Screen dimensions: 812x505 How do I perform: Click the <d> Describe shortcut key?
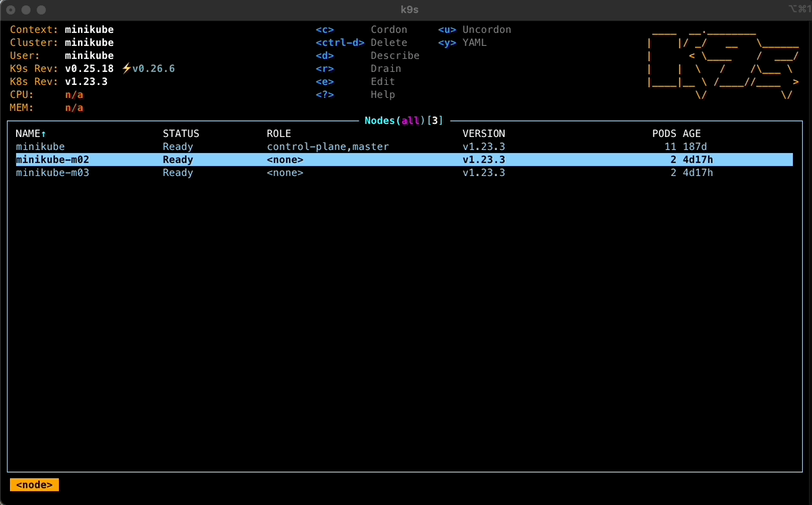[x=325, y=56]
